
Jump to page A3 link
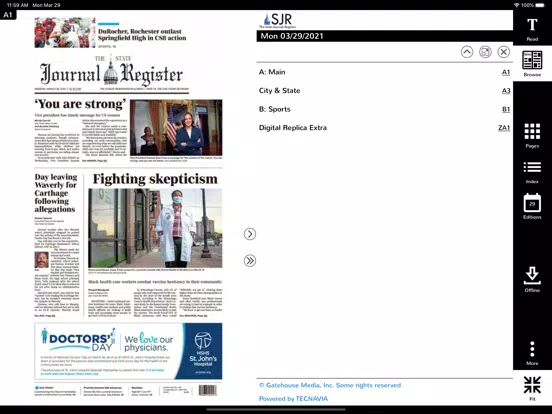pyautogui.click(x=506, y=91)
